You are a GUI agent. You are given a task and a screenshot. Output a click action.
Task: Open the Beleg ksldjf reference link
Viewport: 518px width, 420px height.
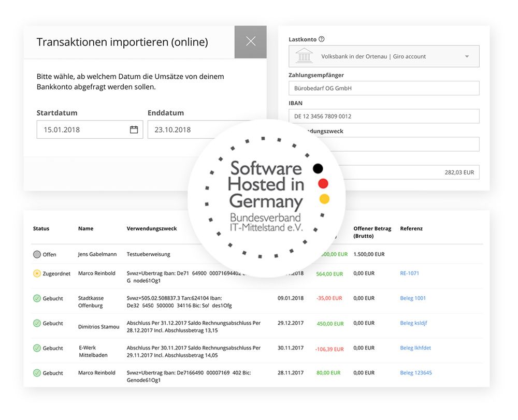[413, 323]
